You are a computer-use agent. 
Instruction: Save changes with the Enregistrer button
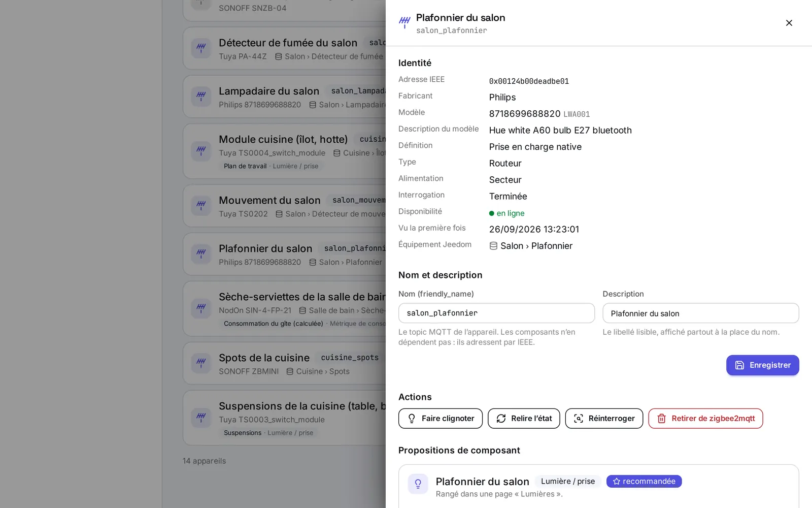coord(762,365)
